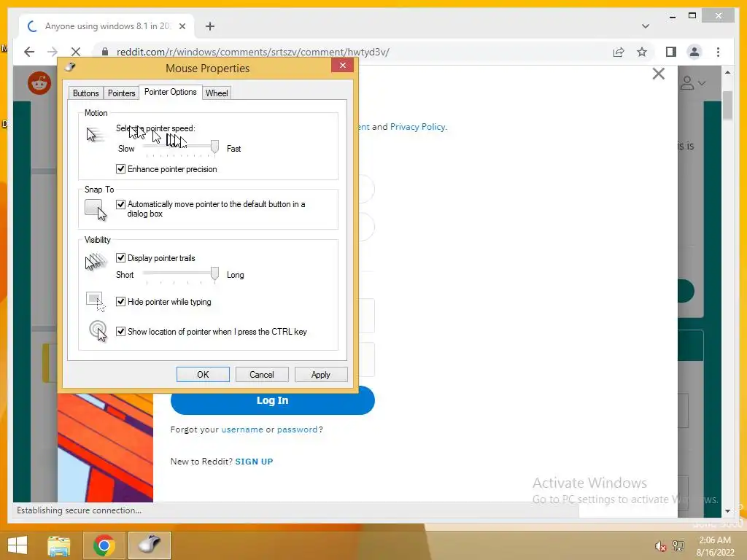This screenshot has width=747, height=560.
Task: Open the Wheel tab
Action: (x=217, y=93)
